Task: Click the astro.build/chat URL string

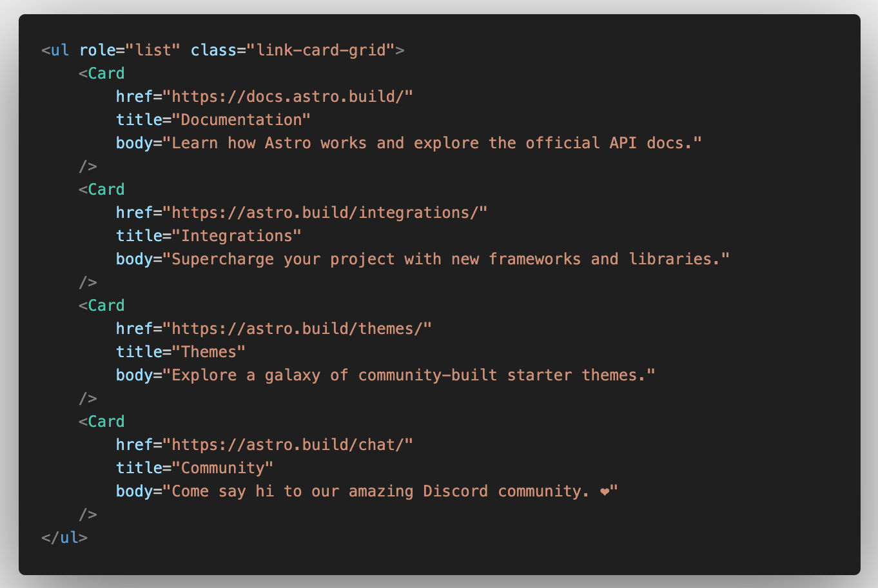Action: pyautogui.click(x=288, y=445)
